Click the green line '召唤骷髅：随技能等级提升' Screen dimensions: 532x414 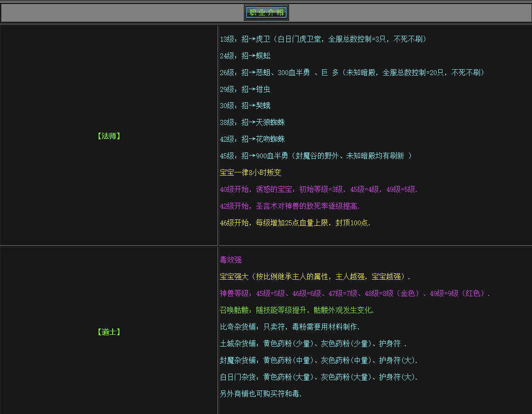pos(297,310)
